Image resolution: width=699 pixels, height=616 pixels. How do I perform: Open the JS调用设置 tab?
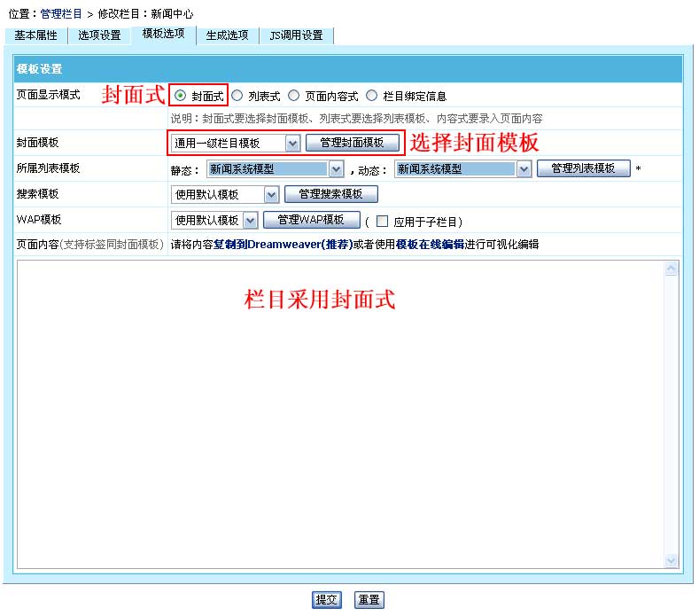(297, 35)
